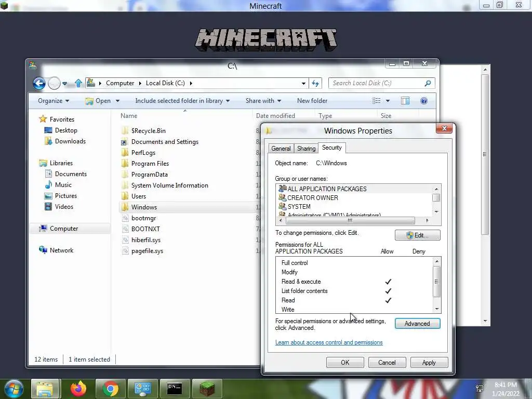This screenshot has width=532, height=399.
Task: Open File Explorer from the taskbar
Action: [45, 389]
